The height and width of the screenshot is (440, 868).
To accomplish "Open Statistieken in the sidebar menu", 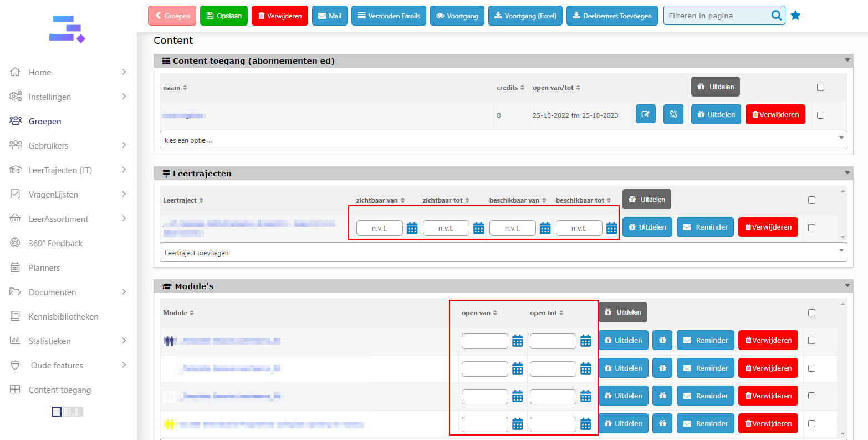I will 49,341.
